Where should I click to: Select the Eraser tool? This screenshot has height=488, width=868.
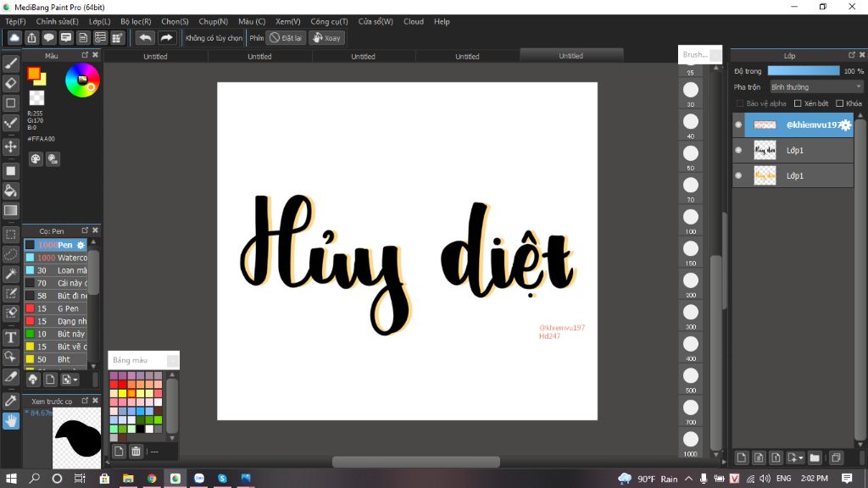(10, 83)
